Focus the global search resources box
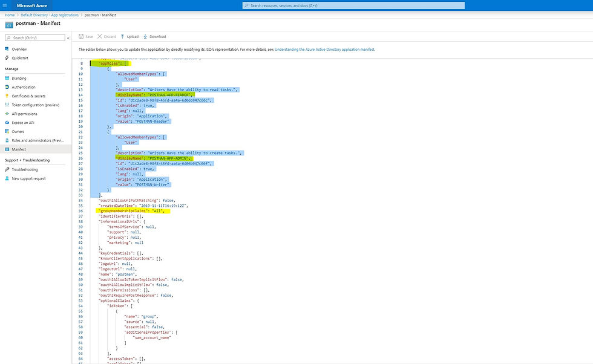593x364 pixels. click(353, 5)
